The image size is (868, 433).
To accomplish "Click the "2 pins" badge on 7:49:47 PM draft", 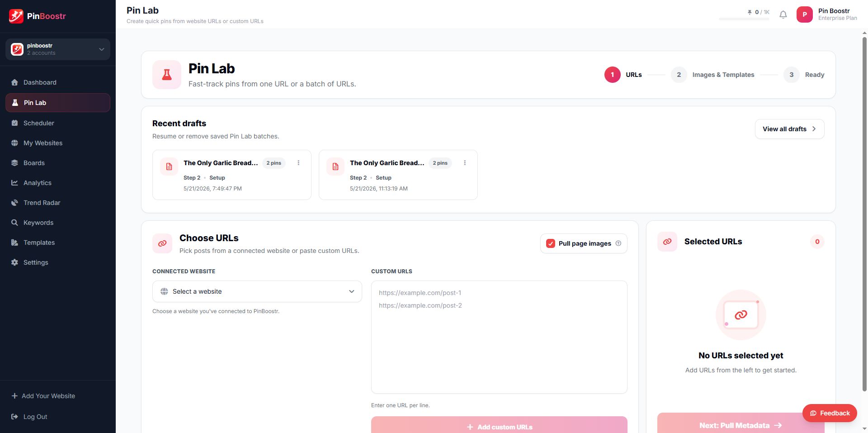I will pos(274,163).
